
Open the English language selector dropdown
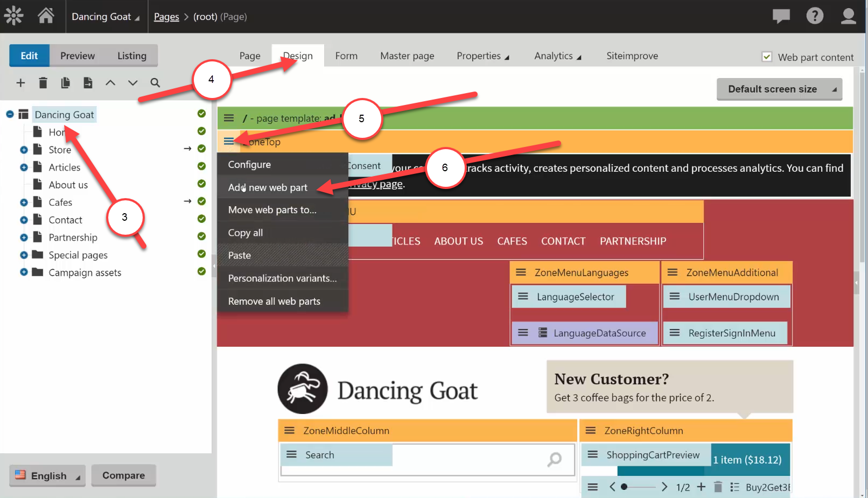(x=47, y=476)
